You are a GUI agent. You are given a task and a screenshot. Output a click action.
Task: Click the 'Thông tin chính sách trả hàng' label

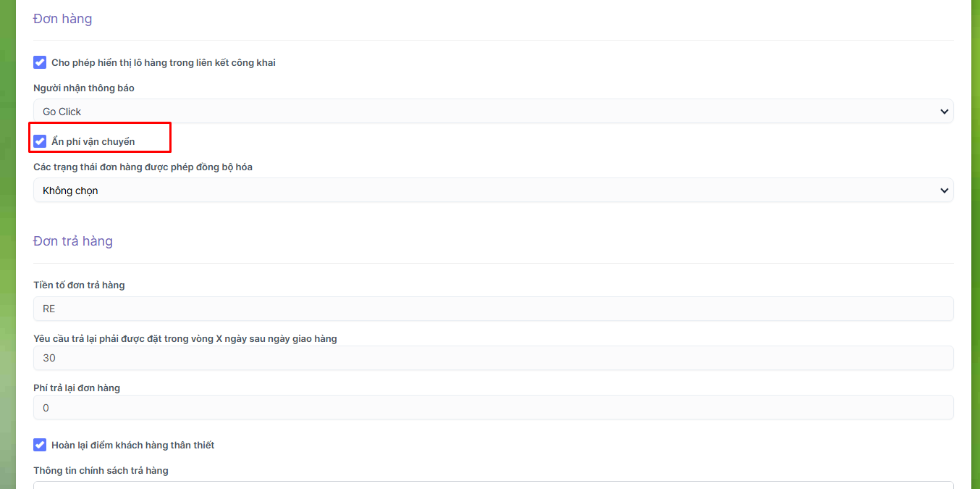pos(101,470)
